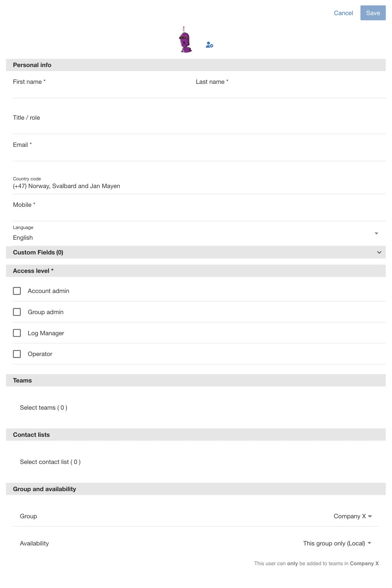Expand Custom Fields section chevron
Screen dimensions: 392x588
tap(379, 252)
